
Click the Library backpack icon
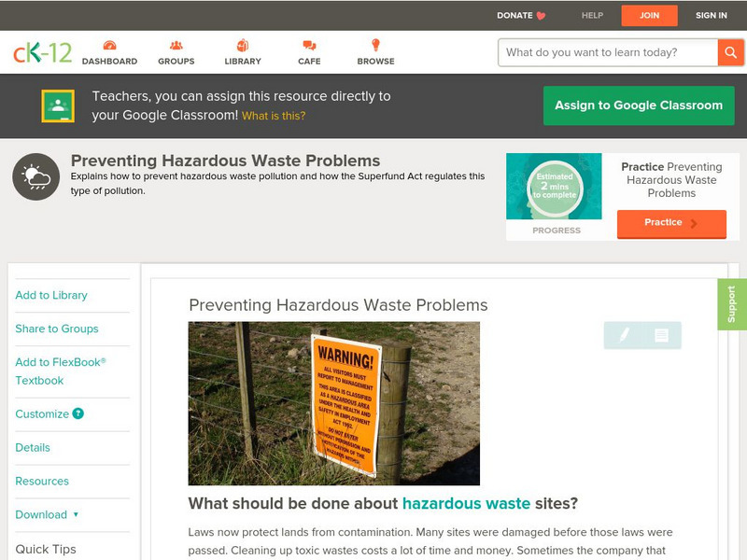tap(242, 45)
